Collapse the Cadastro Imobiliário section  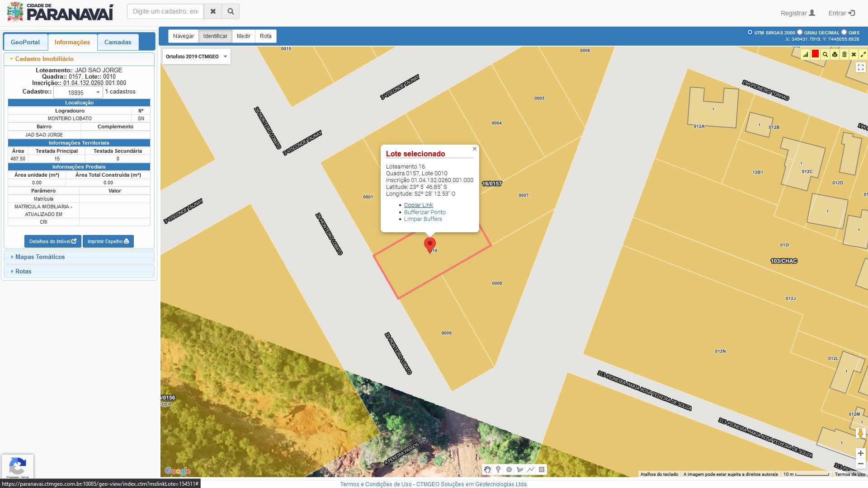click(x=79, y=59)
